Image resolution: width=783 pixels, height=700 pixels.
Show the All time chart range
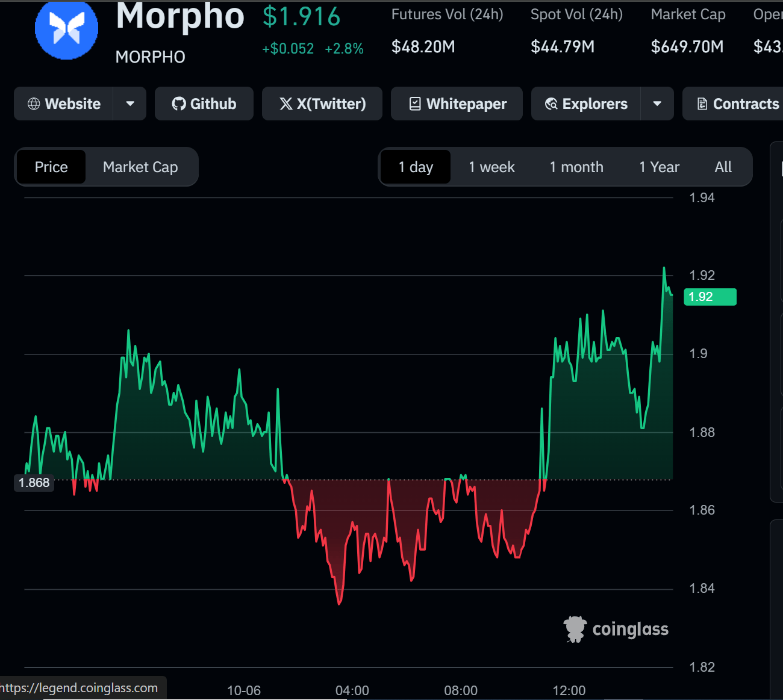click(x=723, y=167)
